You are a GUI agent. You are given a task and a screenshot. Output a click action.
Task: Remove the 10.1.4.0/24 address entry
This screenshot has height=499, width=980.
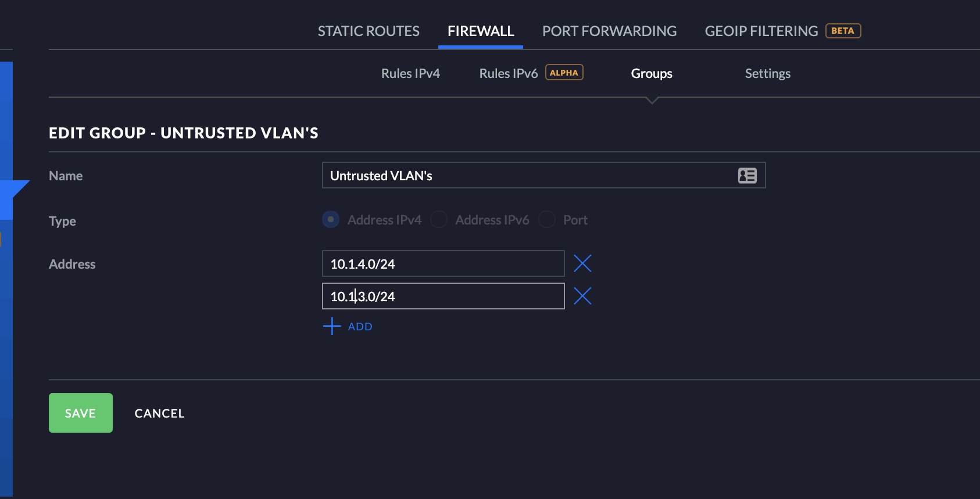[582, 263]
